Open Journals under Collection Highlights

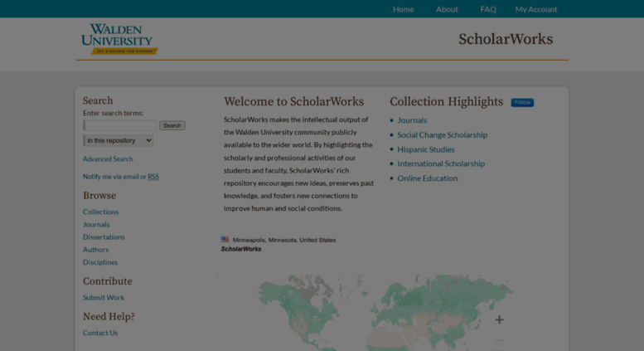pyautogui.click(x=412, y=120)
